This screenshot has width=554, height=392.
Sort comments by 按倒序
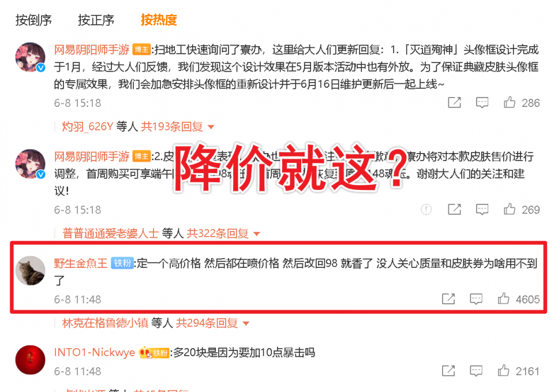[33, 20]
